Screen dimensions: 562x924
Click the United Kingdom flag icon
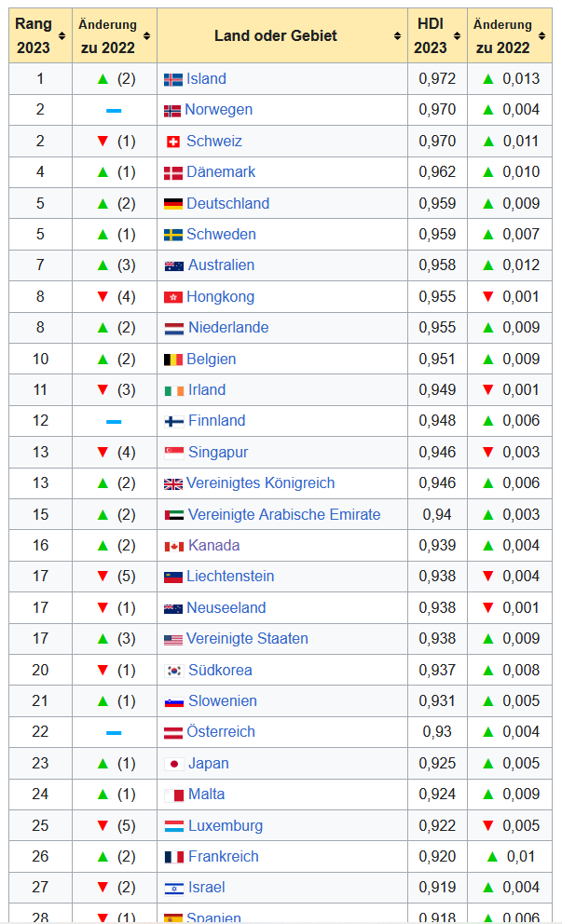(x=172, y=483)
